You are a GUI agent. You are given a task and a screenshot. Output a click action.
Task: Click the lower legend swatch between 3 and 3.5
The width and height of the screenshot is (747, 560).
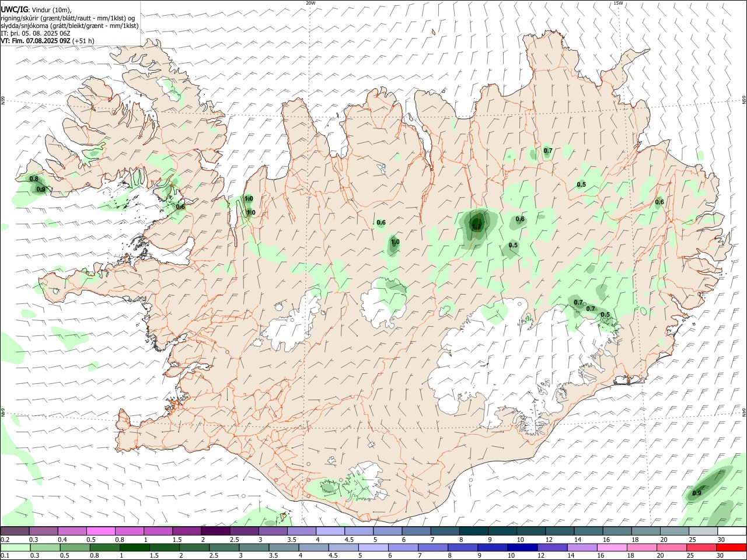coord(254,548)
